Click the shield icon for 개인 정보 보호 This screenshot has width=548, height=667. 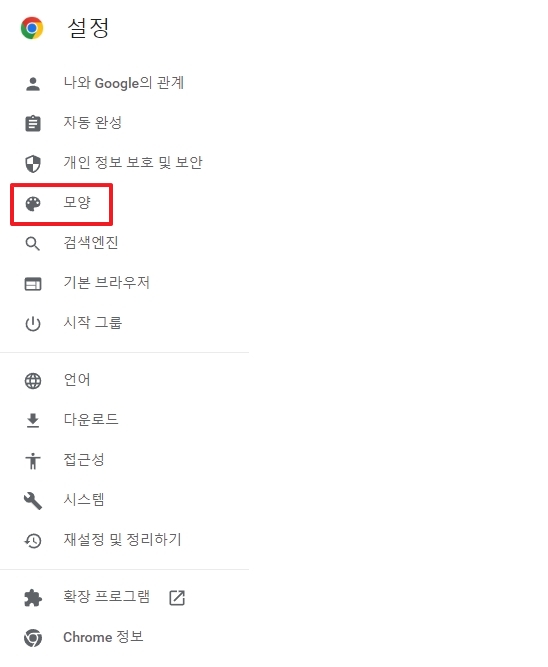coord(33,163)
